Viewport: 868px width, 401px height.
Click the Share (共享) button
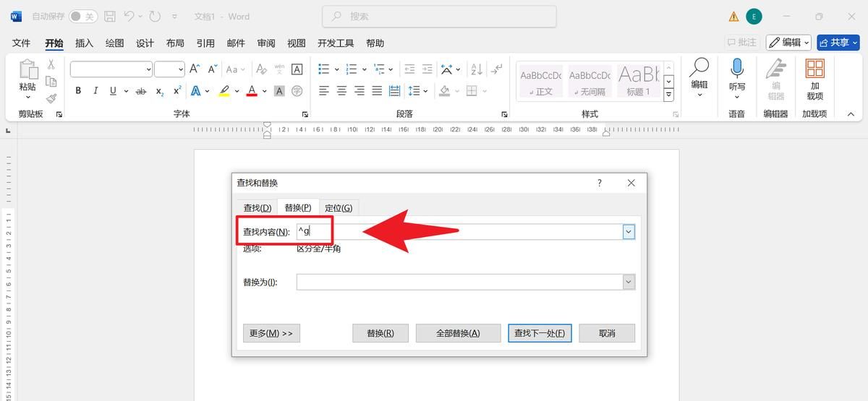tap(838, 43)
